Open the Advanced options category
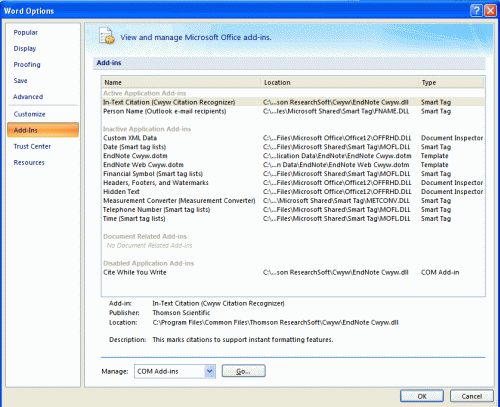Image resolution: width=500 pixels, height=407 pixels. tap(28, 97)
